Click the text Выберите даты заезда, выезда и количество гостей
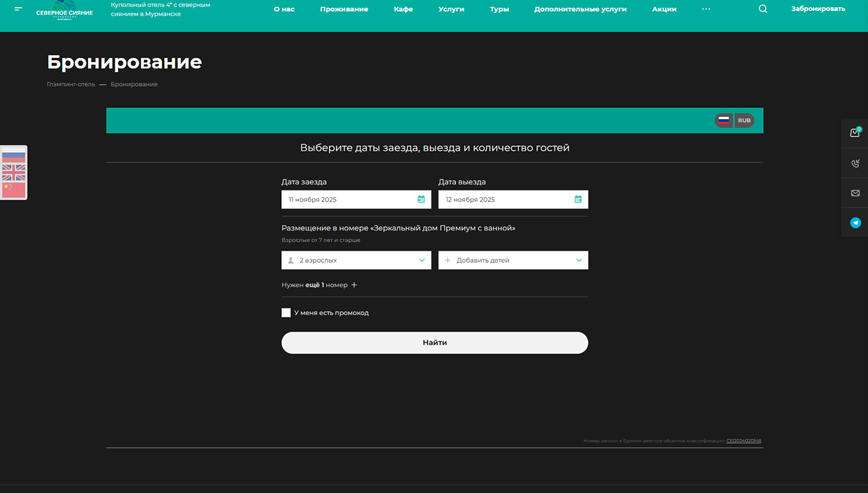 (435, 148)
